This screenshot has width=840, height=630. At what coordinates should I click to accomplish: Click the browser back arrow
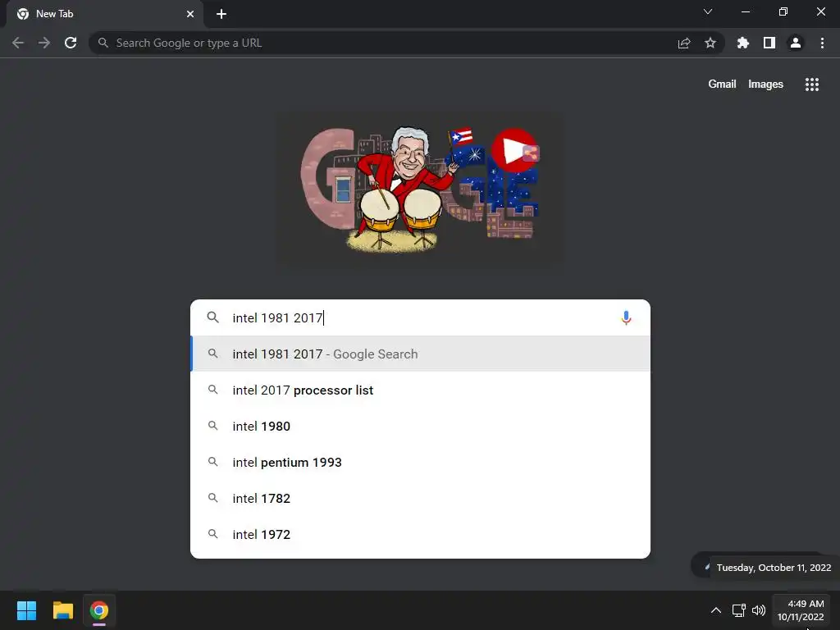coord(18,43)
